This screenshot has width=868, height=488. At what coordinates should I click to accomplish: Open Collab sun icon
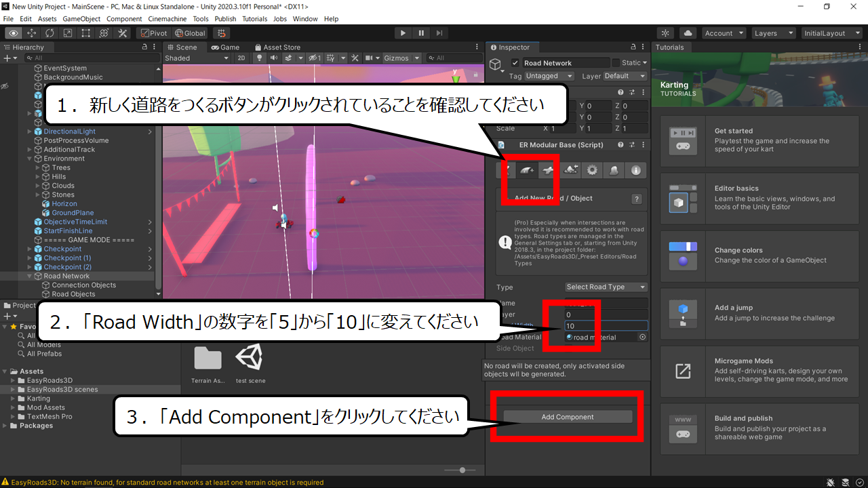(666, 33)
